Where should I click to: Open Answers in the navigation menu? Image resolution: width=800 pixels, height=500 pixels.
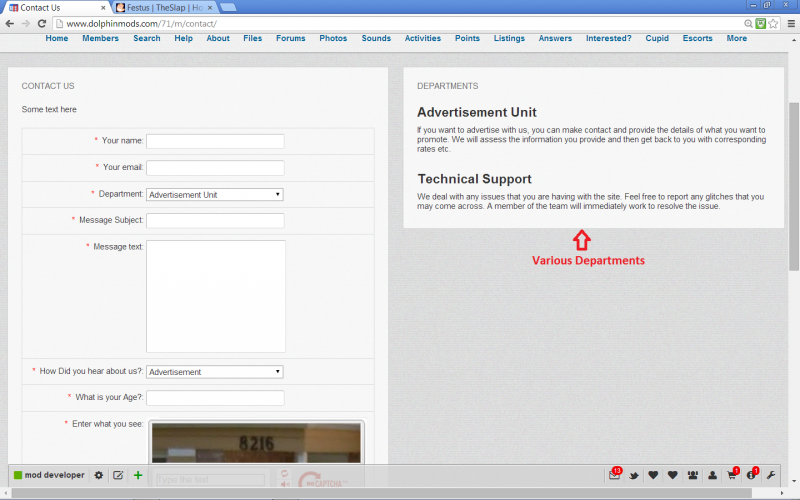pos(555,38)
